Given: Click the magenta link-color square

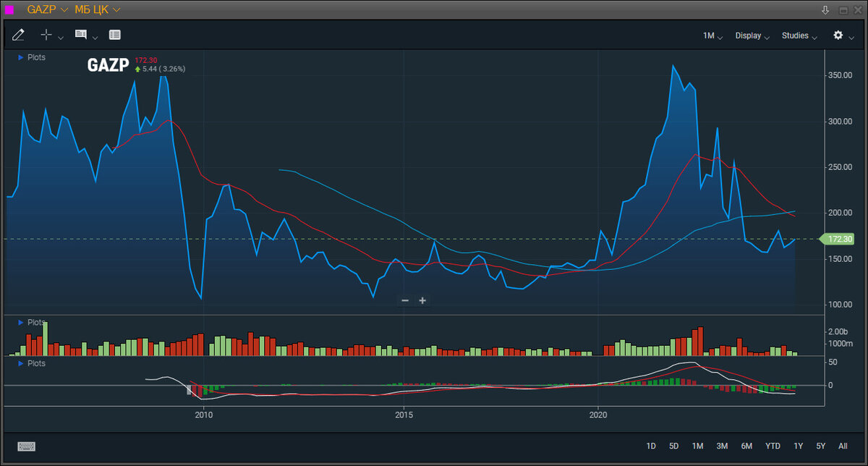Looking at the screenshot, I should [x=9, y=10].
